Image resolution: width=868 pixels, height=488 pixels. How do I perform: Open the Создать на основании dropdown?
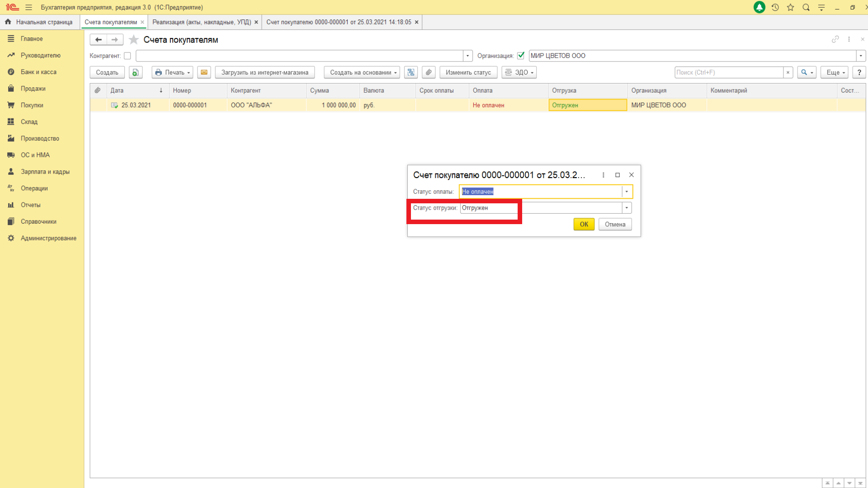tap(362, 72)
